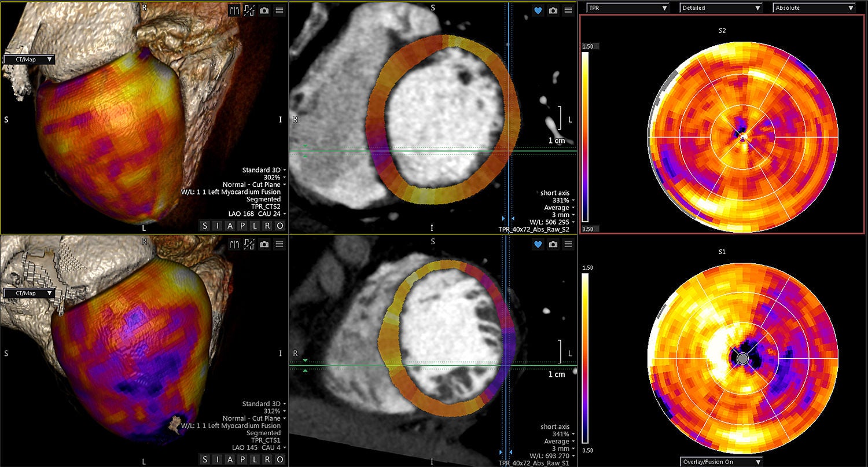
Task: Click the cut plane icon in the bottom 3D view
Action: coord(234,244)
